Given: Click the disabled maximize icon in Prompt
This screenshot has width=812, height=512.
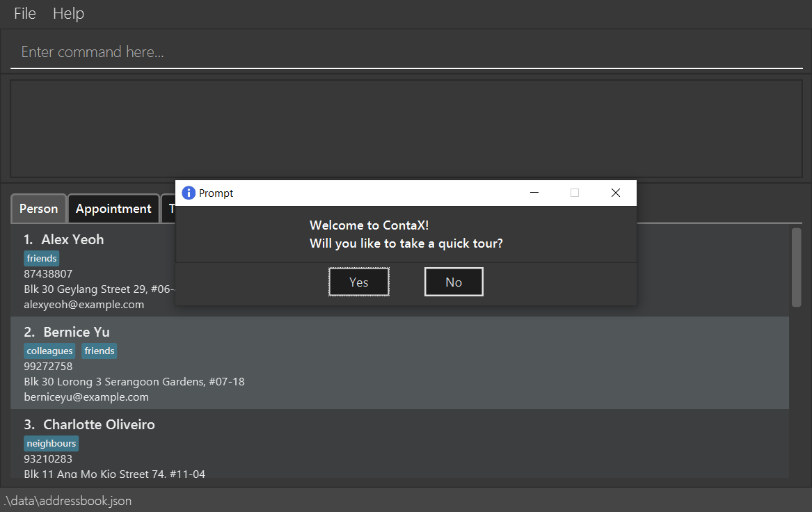Looking at the screenshot, I should (x=574, y=193).
